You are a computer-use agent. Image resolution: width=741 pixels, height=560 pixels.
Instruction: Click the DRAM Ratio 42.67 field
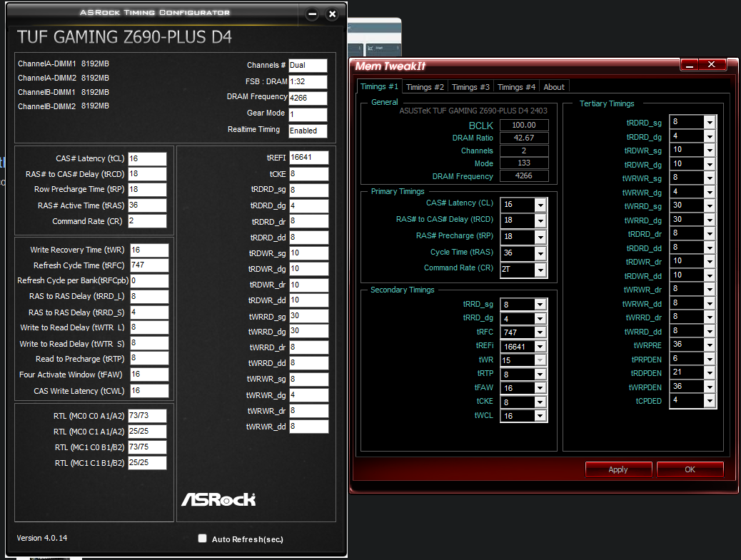coord(524,138)
